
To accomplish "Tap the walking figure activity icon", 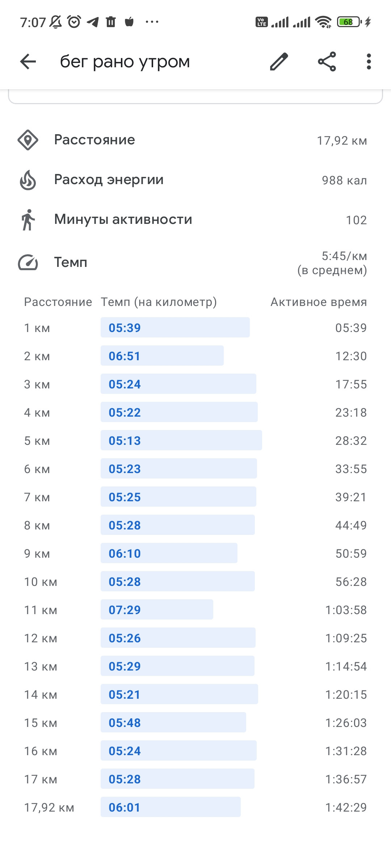I will [x=28, y=220].
